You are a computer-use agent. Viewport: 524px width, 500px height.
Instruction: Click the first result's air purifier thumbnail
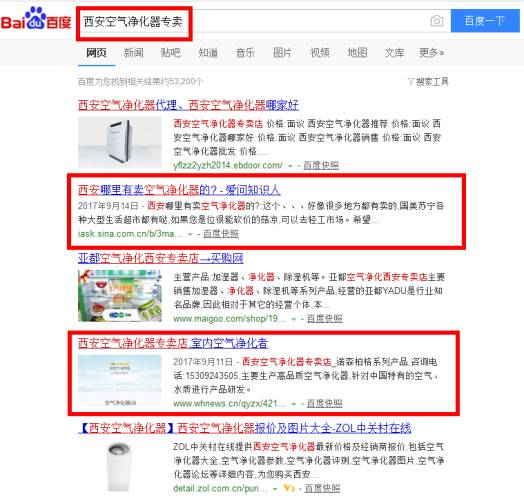(120, 142)
